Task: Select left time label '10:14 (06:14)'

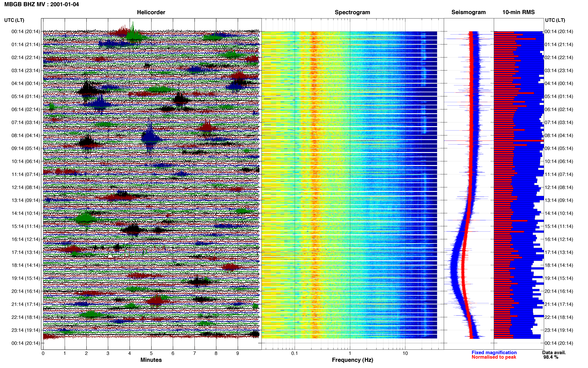Action: (26, 161)
